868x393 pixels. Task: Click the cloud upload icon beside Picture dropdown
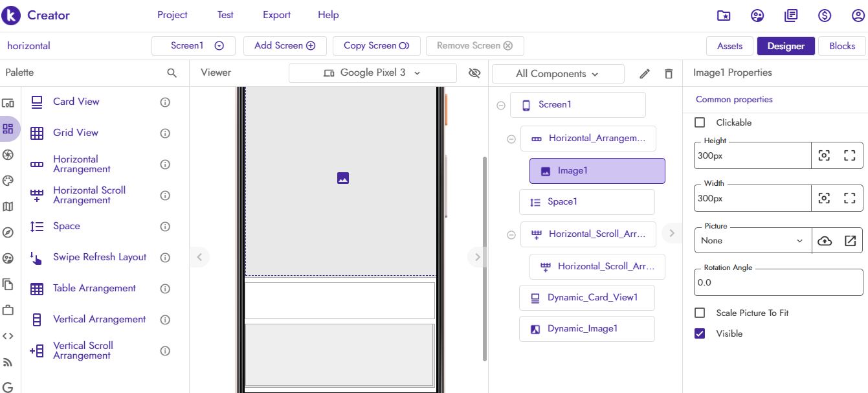824,240
